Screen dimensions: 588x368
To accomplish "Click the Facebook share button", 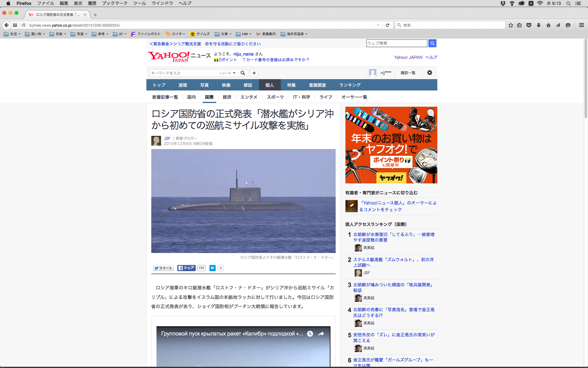I will click(x=186, y=268).
